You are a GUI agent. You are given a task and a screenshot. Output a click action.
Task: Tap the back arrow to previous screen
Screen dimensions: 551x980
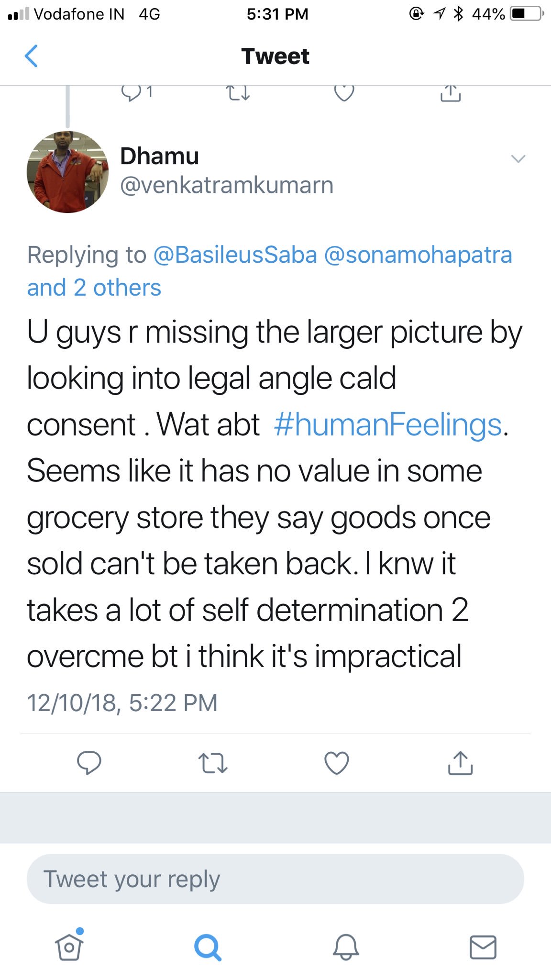coord(31,56)
